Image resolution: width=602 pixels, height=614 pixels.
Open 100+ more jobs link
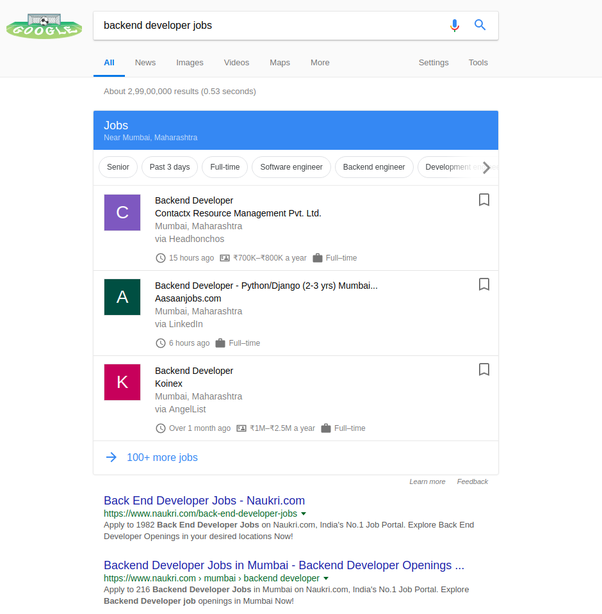[x=162, y=457]
